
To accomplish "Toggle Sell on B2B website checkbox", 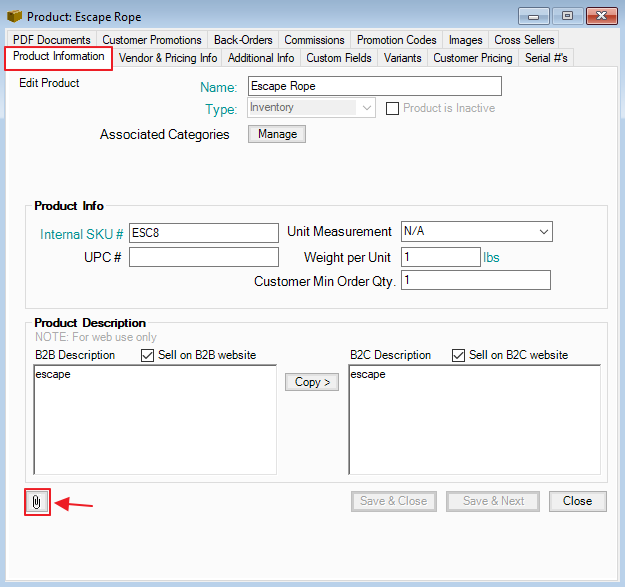I will (x=148, y=355).
